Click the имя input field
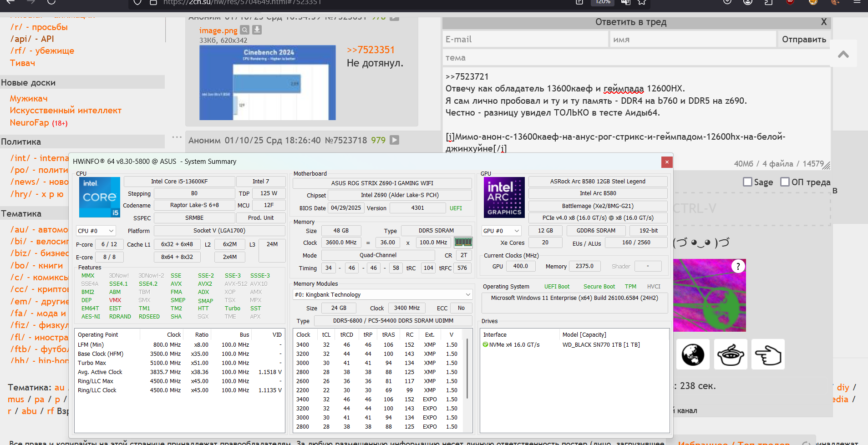The width and height of the screenshot is (868, 445). 693,40
